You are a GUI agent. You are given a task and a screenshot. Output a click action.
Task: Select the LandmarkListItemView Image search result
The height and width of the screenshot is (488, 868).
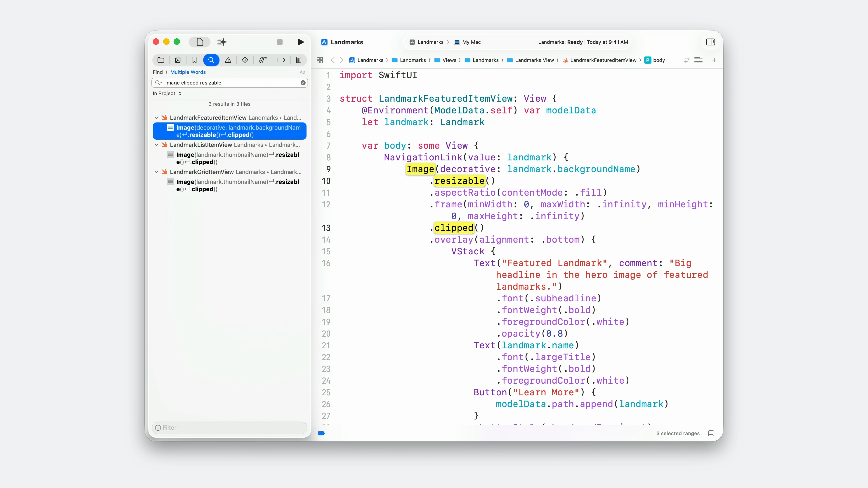(237, 158)
